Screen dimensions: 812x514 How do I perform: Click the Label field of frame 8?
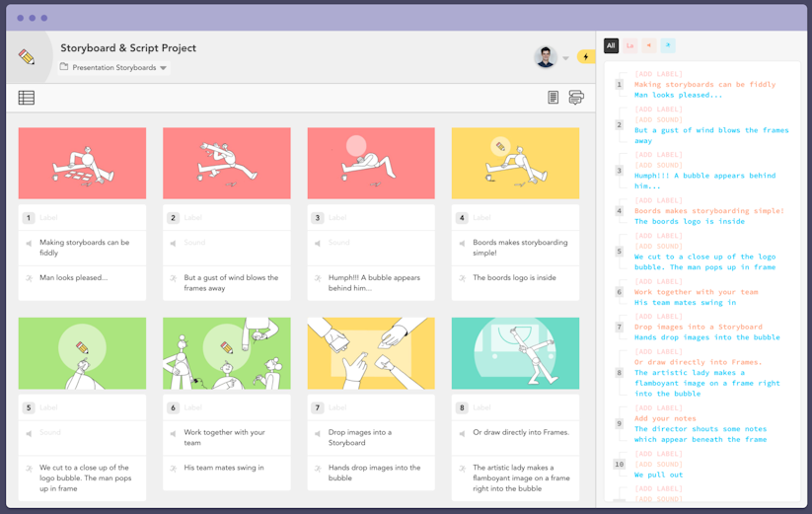515,407
